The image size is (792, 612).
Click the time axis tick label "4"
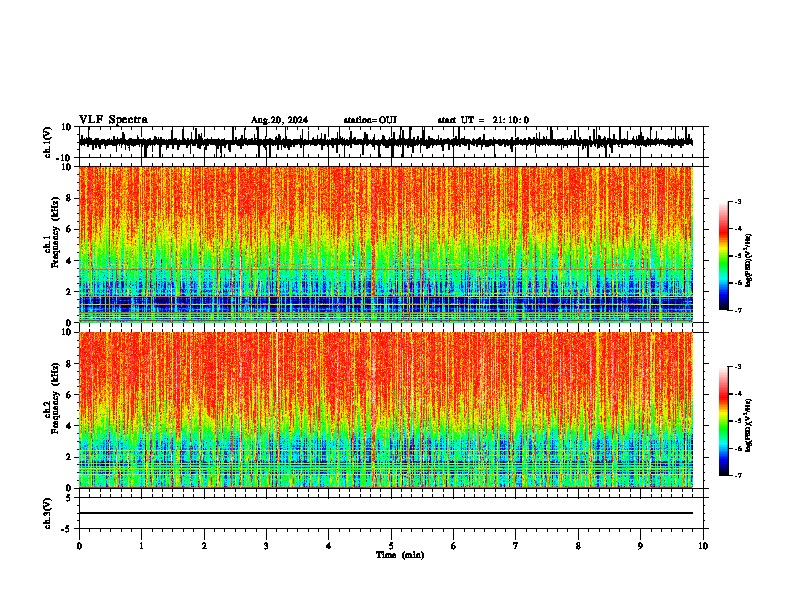click(329, 546)
